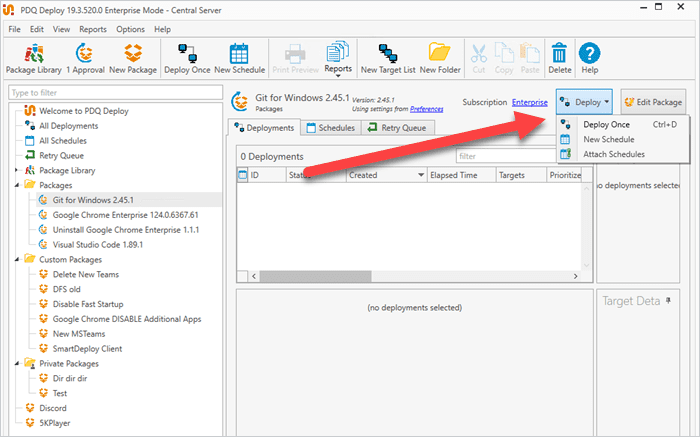Pin the Target Details panel
This screenshot has width=700, height=437.
(x=668, y=301)
